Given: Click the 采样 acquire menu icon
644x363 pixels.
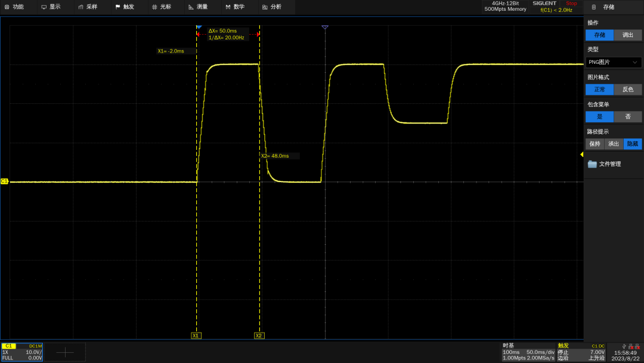Looking at the screenshot, I should point(80,7).
